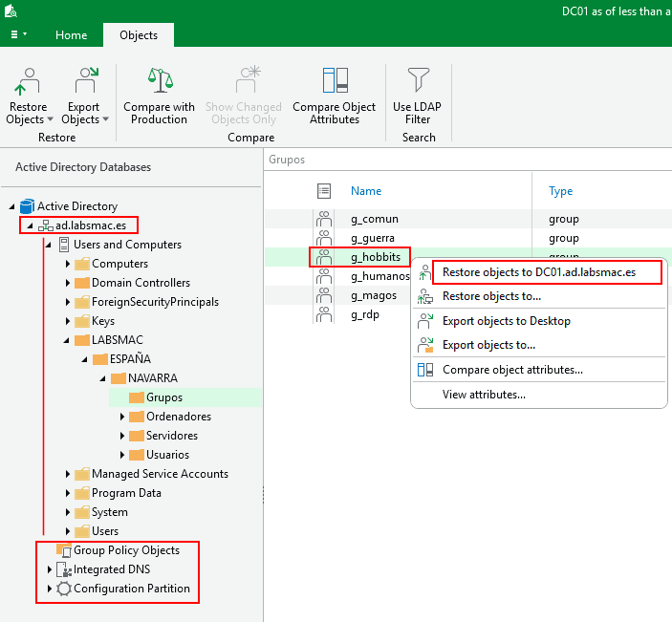Click the attributes column header icon
The width and height of the screenshot is (672, 622).
tap(324, 191)
